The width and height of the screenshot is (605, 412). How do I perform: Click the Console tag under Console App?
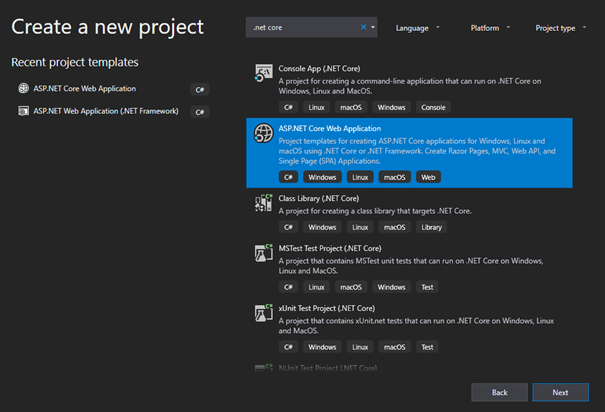point(433,107)
